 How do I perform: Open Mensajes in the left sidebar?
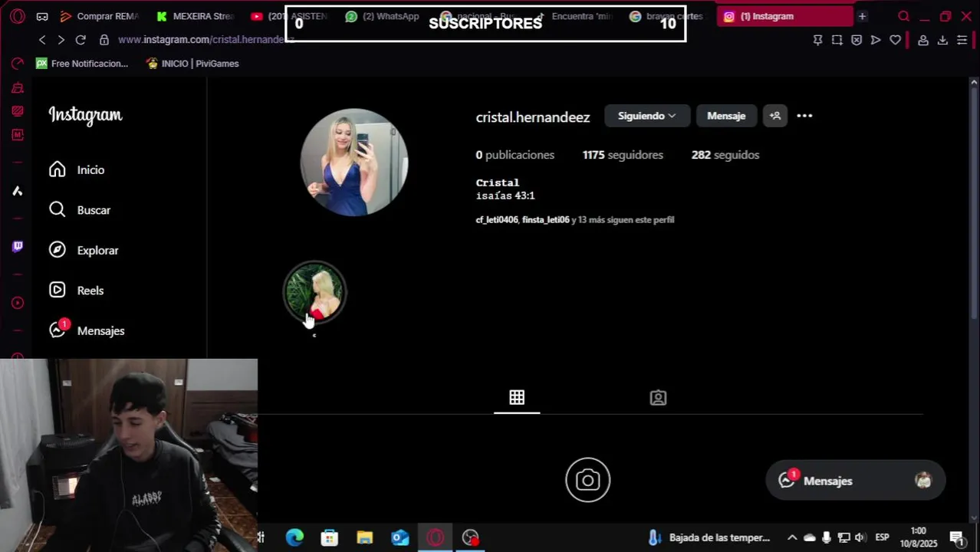86,330
